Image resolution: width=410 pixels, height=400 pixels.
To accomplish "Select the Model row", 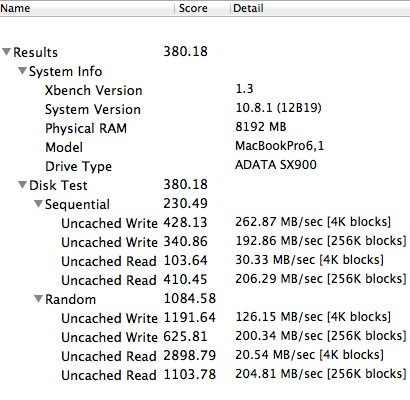I will point(205,147).
